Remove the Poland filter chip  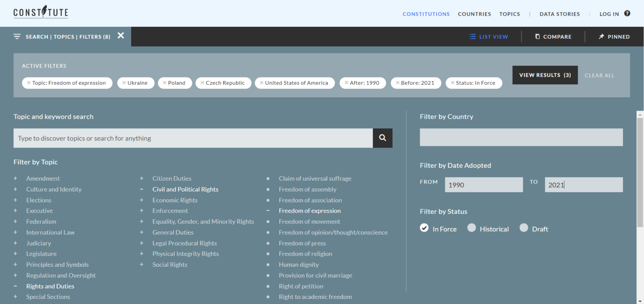(x=165, y=83)
